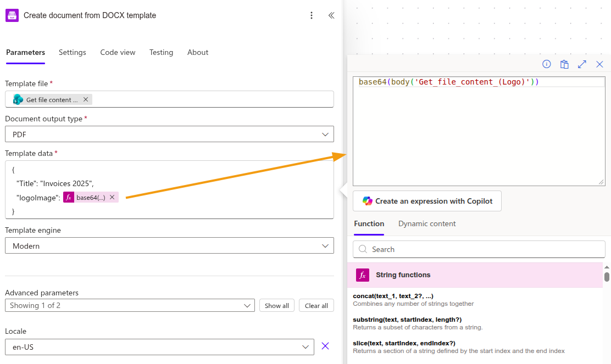
Task: Open the more commands ellipsis menu
Action: pos(312,15)
